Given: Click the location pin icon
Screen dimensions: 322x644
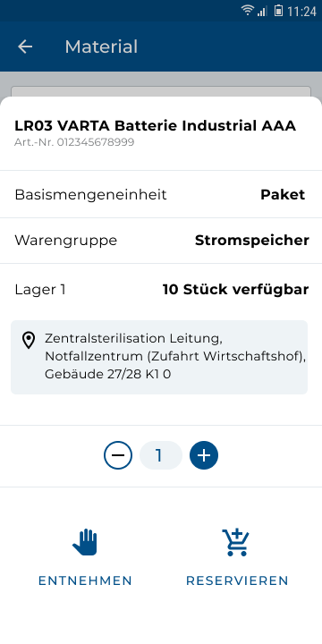Looking at the screenshot, I should tap(29, 341).
